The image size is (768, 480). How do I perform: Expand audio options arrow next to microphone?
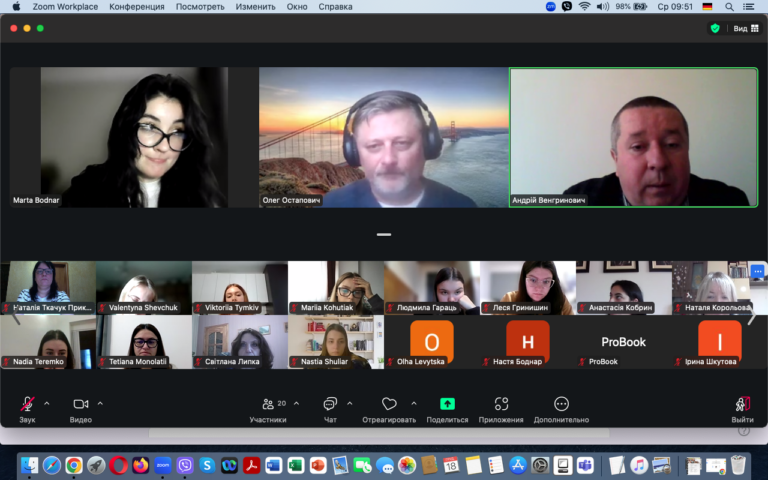[x=47, y=404]
